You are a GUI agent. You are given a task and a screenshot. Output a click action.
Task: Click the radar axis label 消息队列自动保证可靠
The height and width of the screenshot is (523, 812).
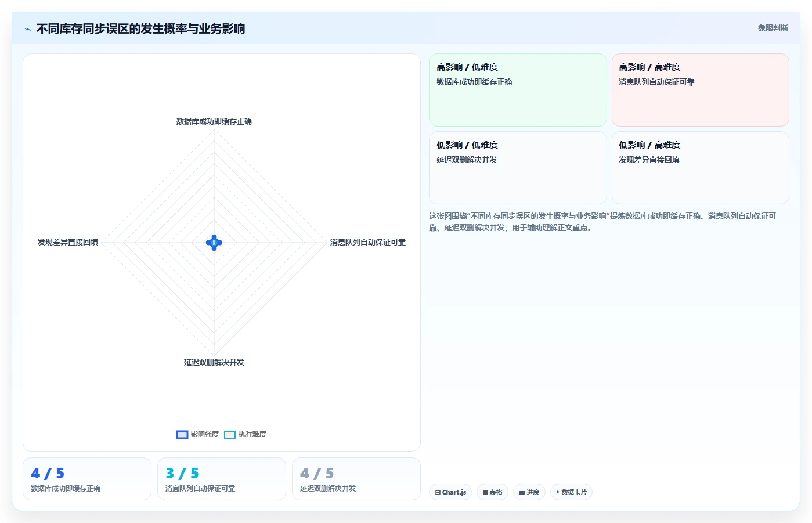click(368, 242)
